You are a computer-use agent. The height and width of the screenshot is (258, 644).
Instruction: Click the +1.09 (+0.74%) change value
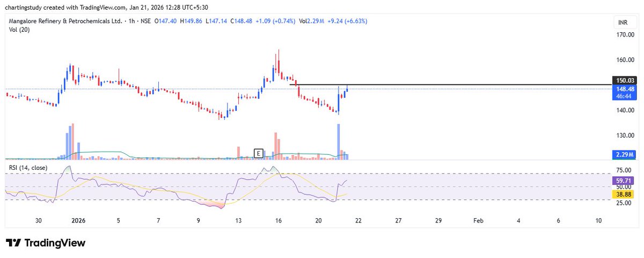275,21
